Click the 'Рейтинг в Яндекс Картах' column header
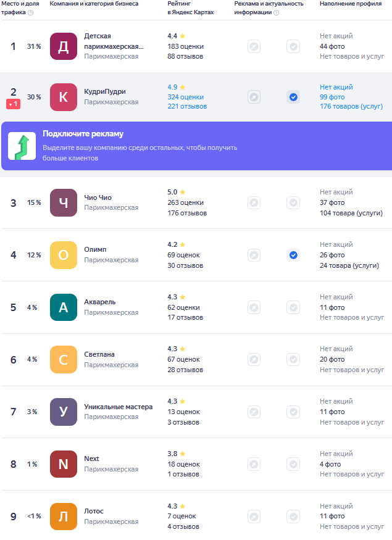The height and width of the screenshot is (540, 392). click(191, 8)
